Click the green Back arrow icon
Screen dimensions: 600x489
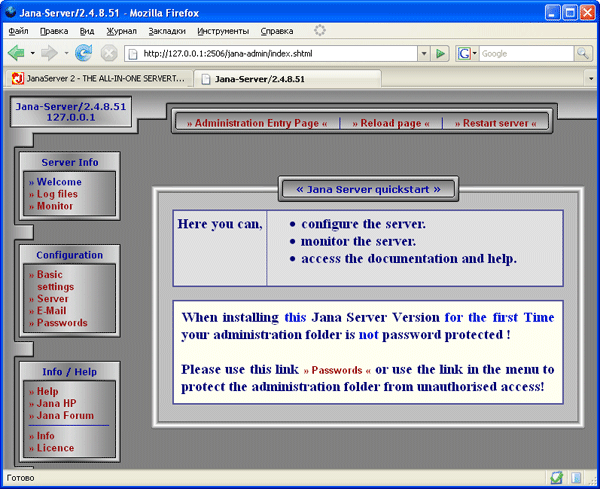(16, 53)
